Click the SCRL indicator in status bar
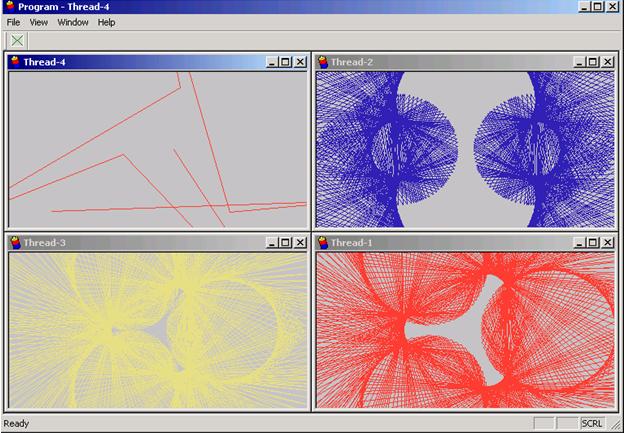This screenshot has height=433, width=625. pyautogui.click(x=592, y=423)
